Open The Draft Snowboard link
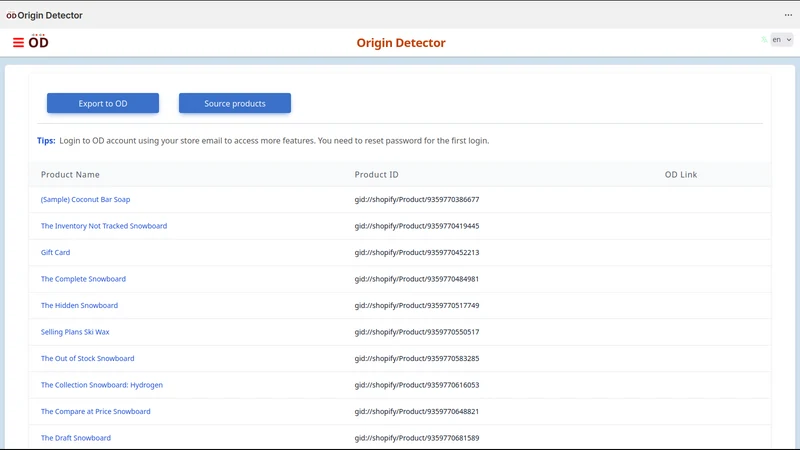Viewport: 800px width, 450px height. pos(76,438)
